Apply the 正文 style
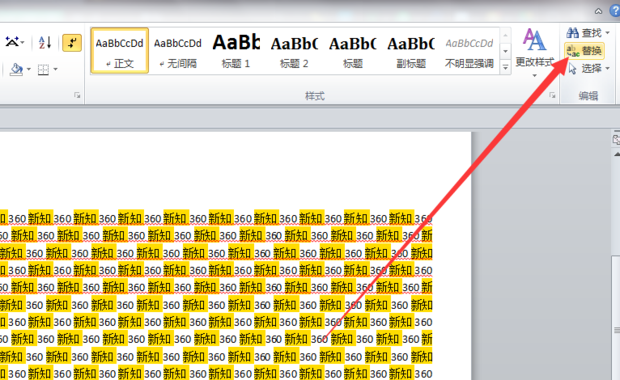This screenshot has width=620, height=380. (120, 51)
